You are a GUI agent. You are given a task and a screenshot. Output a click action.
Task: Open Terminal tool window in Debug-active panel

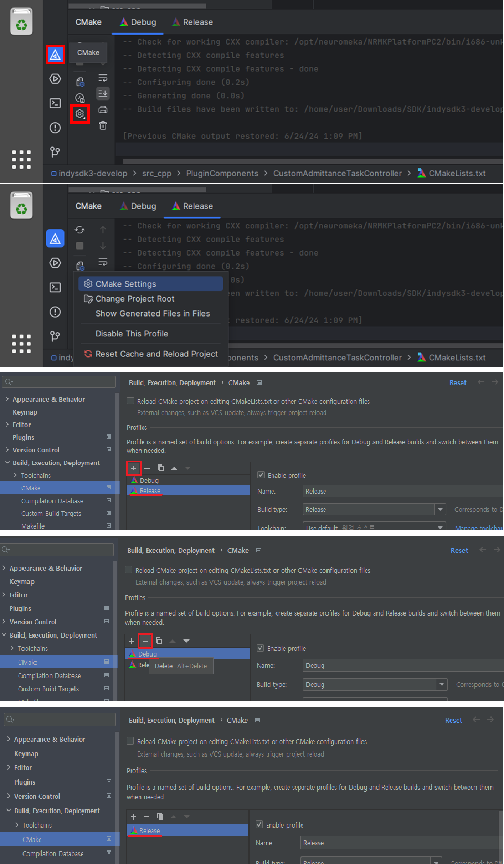click(55, 103)
